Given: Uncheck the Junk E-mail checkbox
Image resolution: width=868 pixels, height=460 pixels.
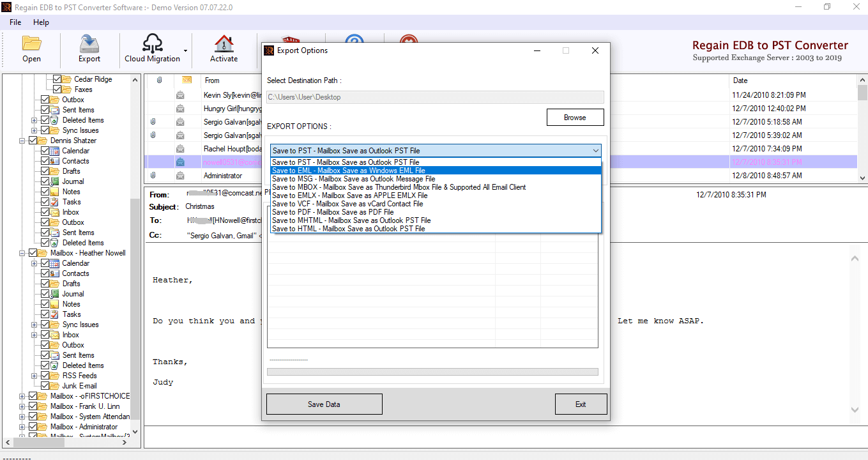Looking at the screenshot, I should (45, 386).
